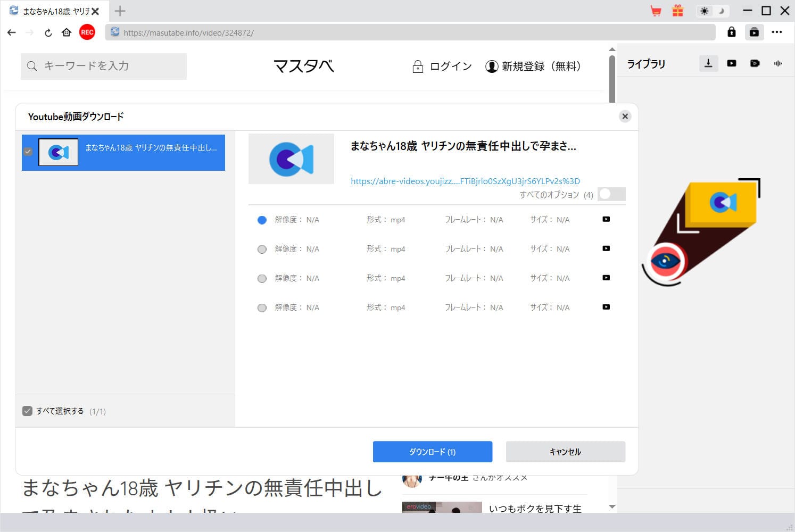Click the red REC record button
Viewport: 795px width, 532px height.
coord(87,32)
